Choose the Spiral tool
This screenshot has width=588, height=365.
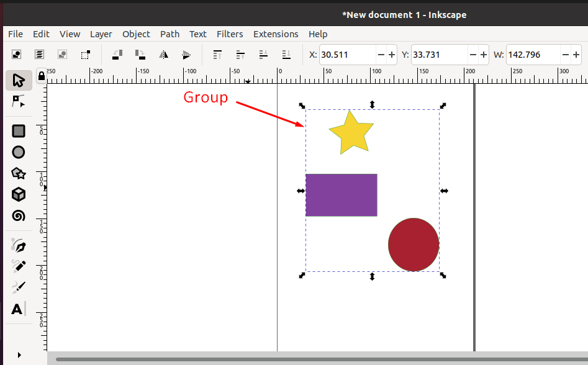pyautogui.click(x=18, y=215)
